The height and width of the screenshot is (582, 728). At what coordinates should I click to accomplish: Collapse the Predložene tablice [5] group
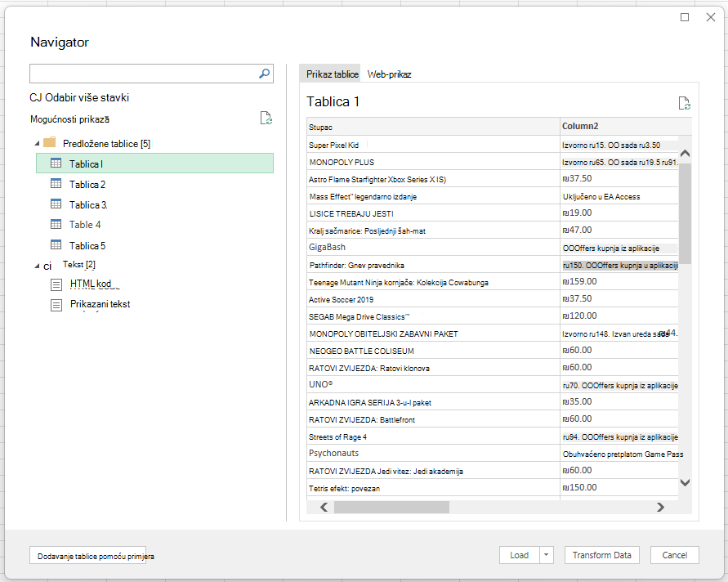(37, 144)
